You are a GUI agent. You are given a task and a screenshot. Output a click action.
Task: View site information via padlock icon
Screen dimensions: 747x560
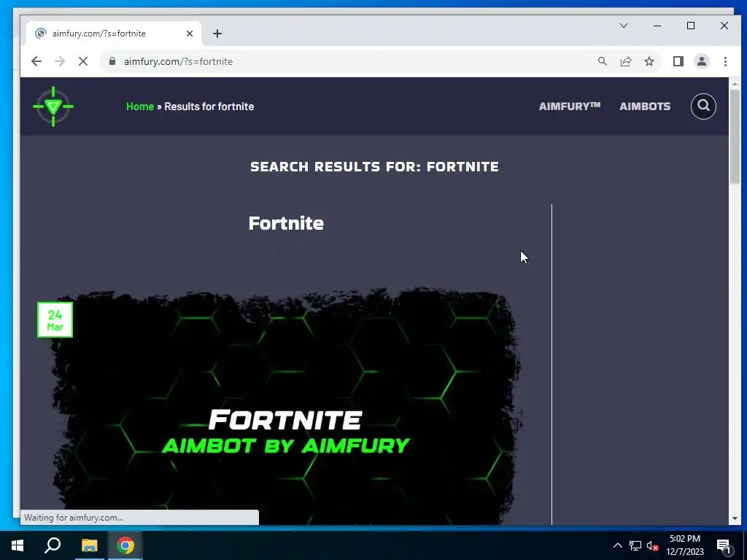click(x=112, y=61)
